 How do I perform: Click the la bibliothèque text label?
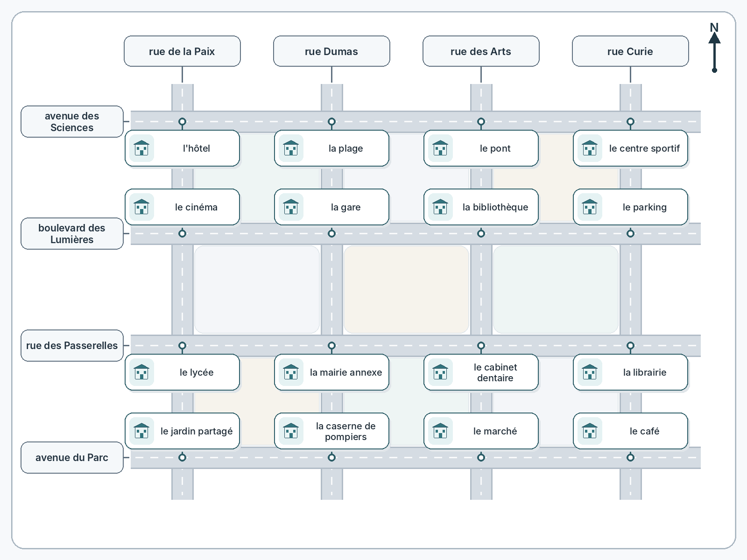point(495,207)
